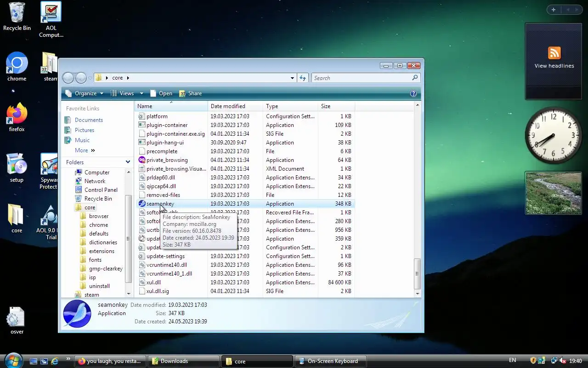Screen dimensions: 588x368
Task: Select the vcruntime140.dll file
Action: coord(167,265)
